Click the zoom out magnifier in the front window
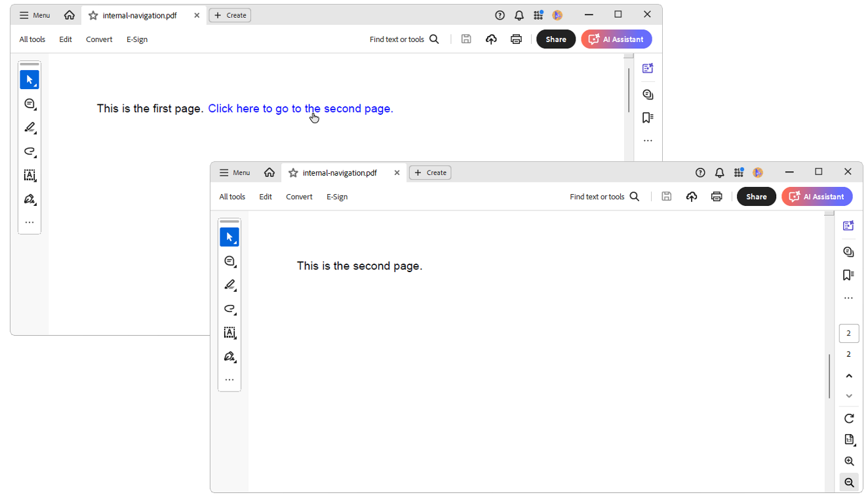This screenshot has height=497, width=868. click(849, 483)
